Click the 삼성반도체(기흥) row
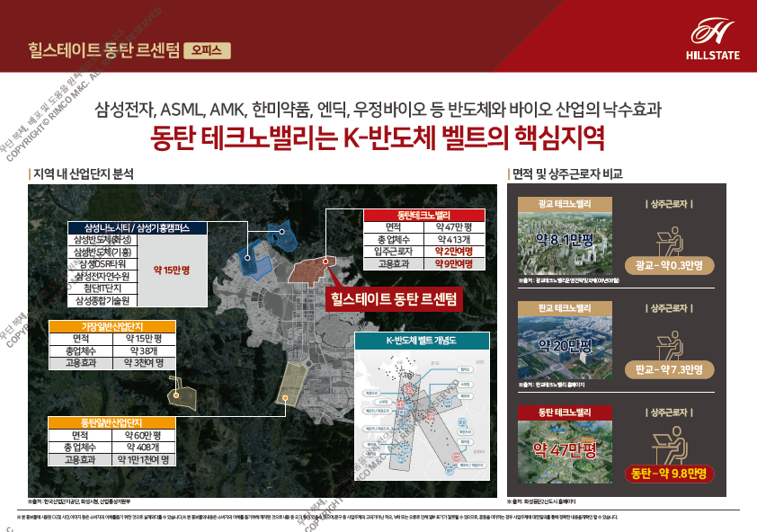 point(102,252)
